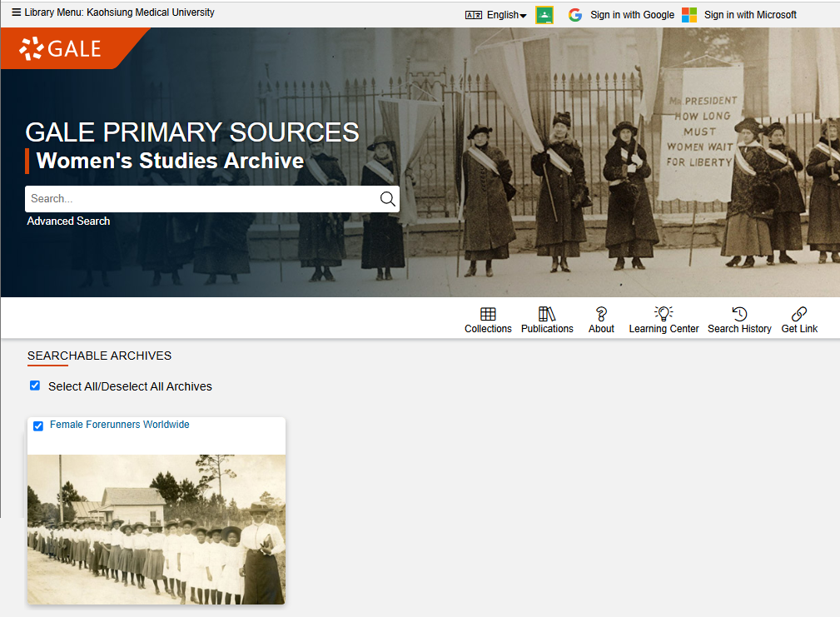Click the Learning Center label

coord(664,329)
